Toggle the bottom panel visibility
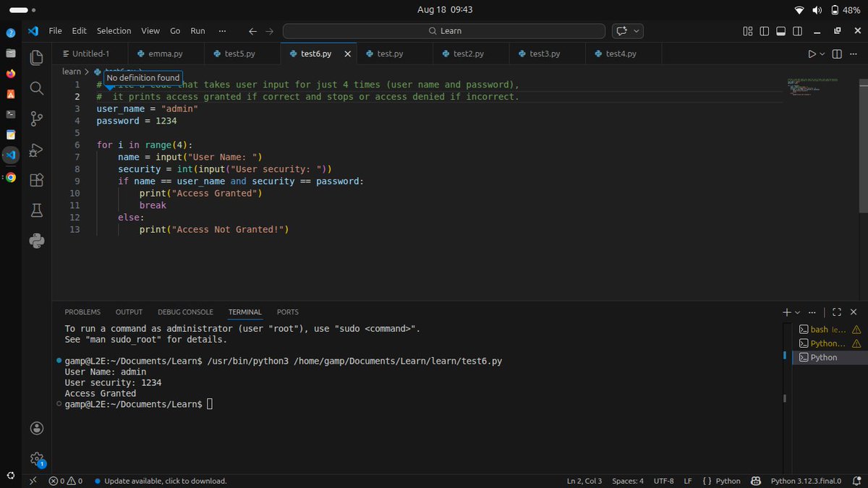The width and height of the screenshot is (868, 488). (x=780, y=31)
